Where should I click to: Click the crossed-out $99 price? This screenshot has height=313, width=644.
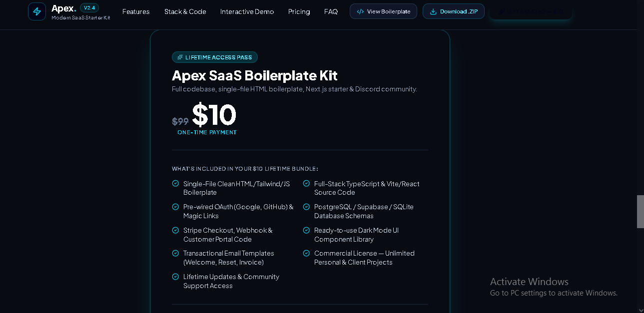tap(180, 121)
